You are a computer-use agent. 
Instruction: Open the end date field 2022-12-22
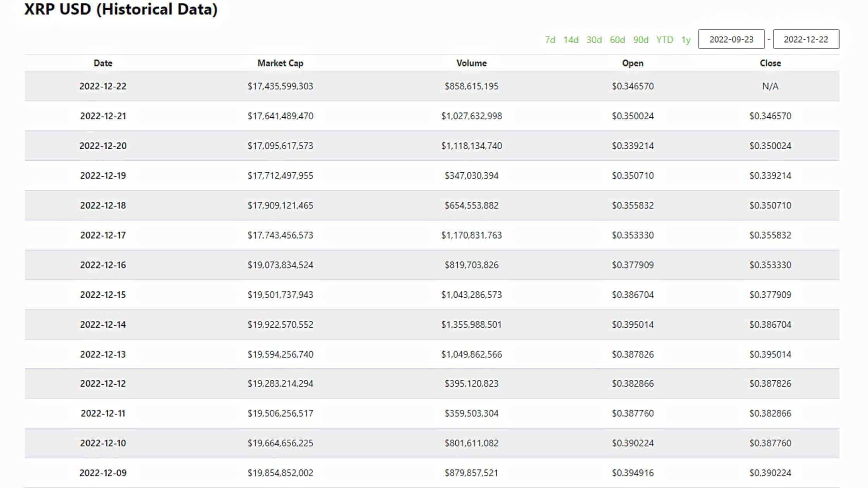pyautogui.click(x=806, y=39)
